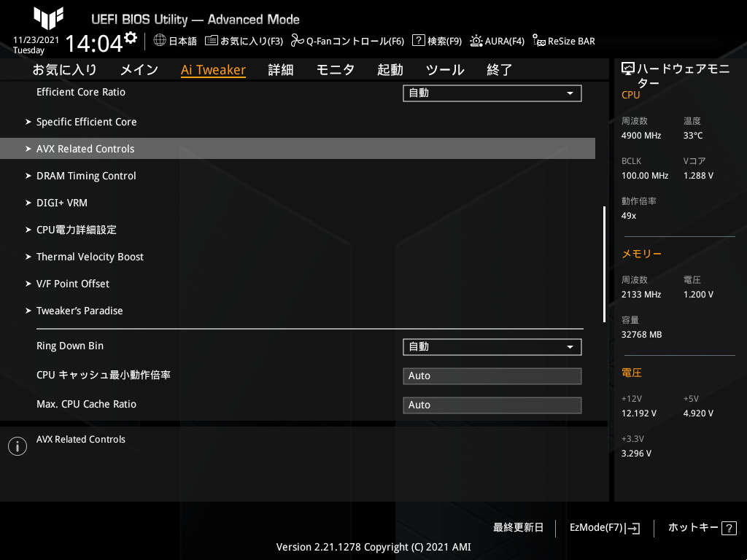Open the 終了 tab
The width and height of the screenshot is (747, 560).
pos(499,70)
